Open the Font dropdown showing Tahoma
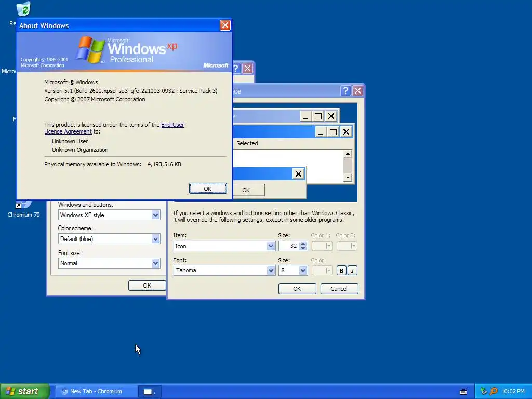This screenshot has height=399, width=532. click(270, 270)
